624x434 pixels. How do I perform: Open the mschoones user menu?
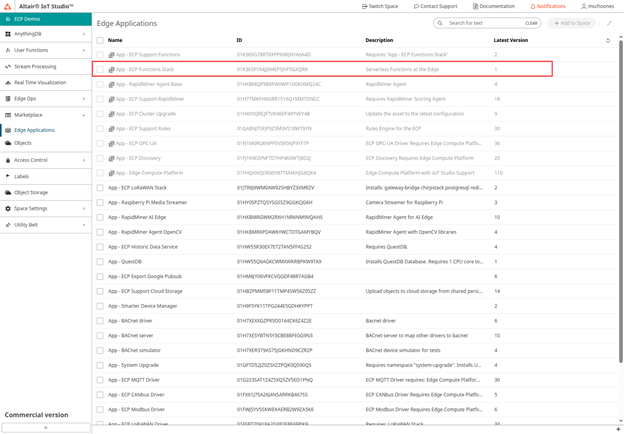[597, 6]
